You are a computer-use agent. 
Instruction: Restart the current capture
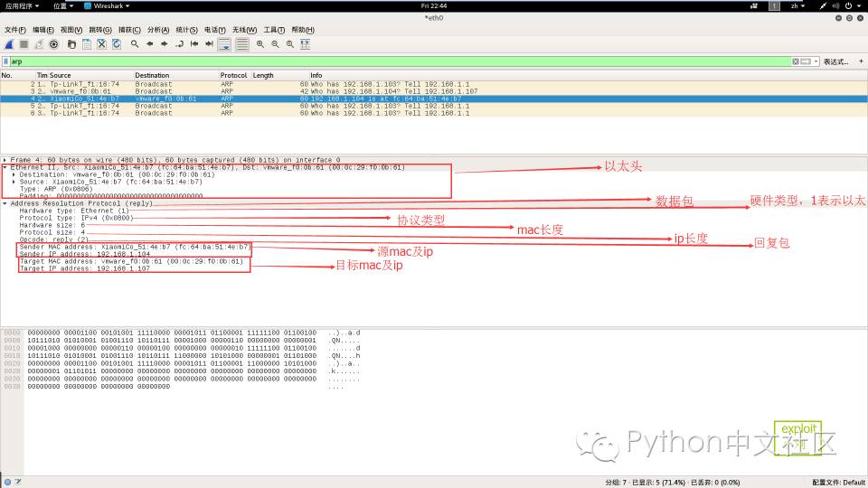[39, 44]
